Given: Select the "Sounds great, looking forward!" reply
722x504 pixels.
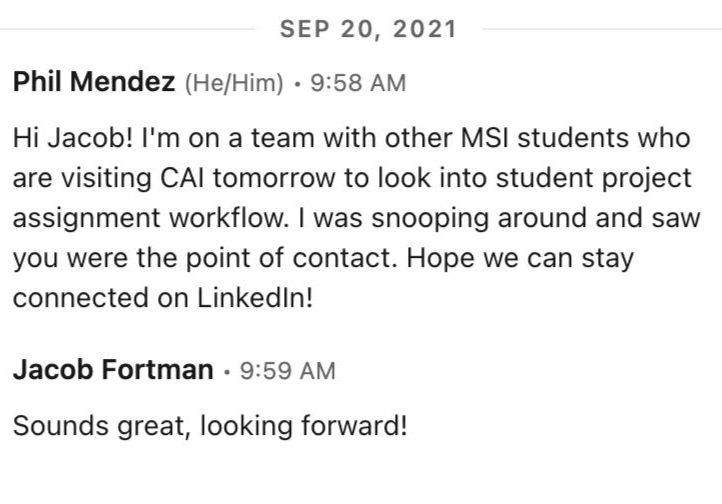Looking at the screenshot, I should (210, 426).
